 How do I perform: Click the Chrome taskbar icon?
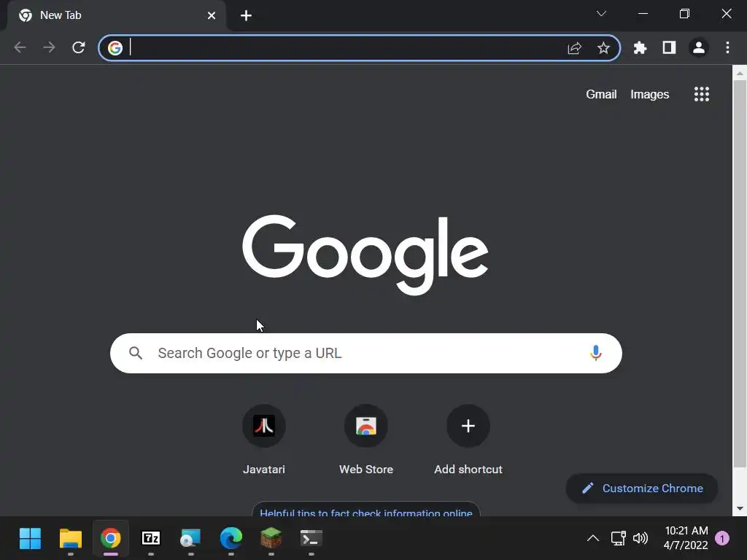click(x=111, y=539)
